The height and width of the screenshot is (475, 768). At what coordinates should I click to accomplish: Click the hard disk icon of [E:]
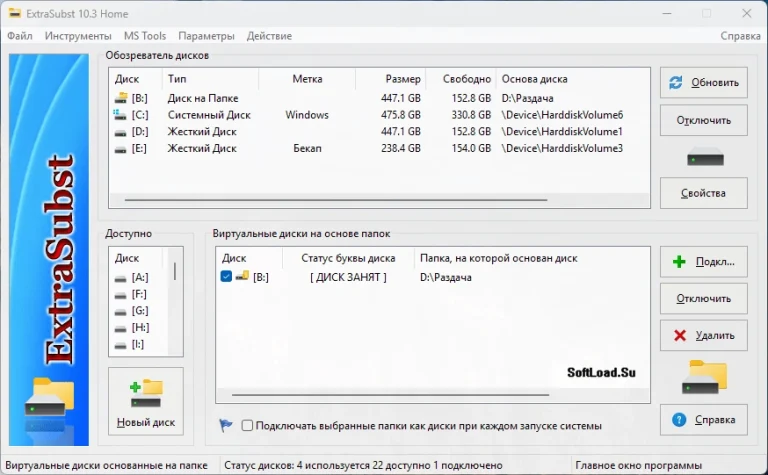(x=120, y=149)
